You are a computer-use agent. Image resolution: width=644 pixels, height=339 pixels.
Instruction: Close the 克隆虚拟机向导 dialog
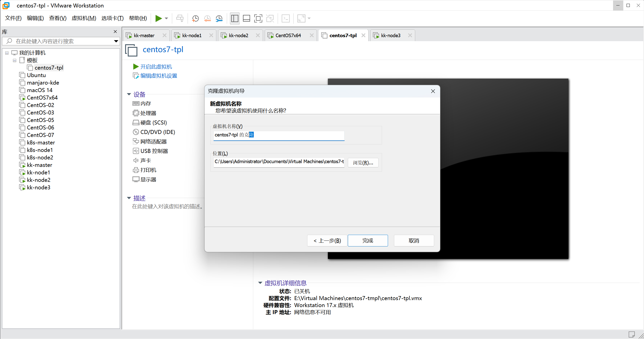(x=433, y=92)
